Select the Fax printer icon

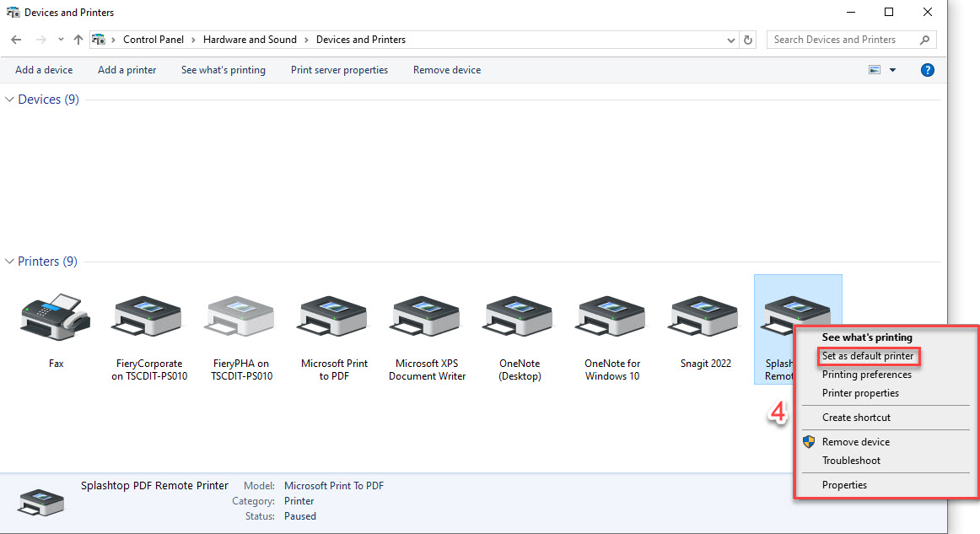56,317
